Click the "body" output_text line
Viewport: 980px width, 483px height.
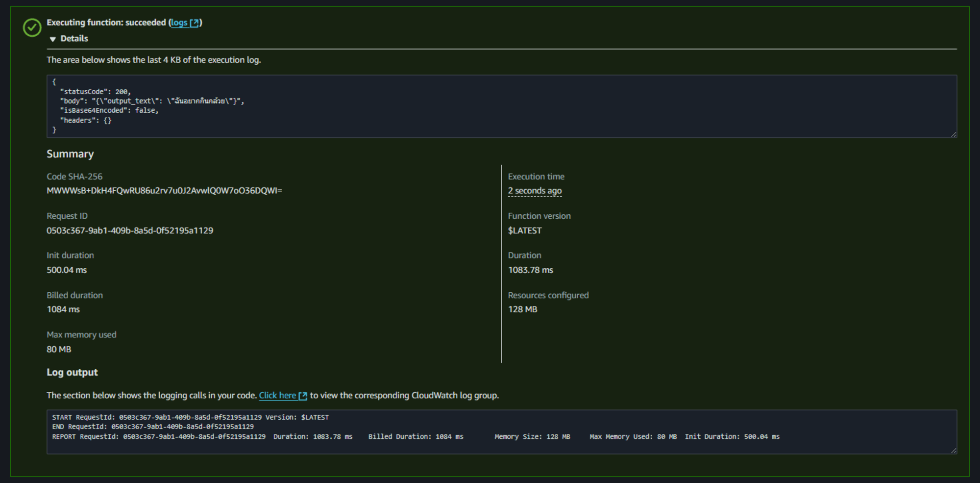(x=152, y=101)
